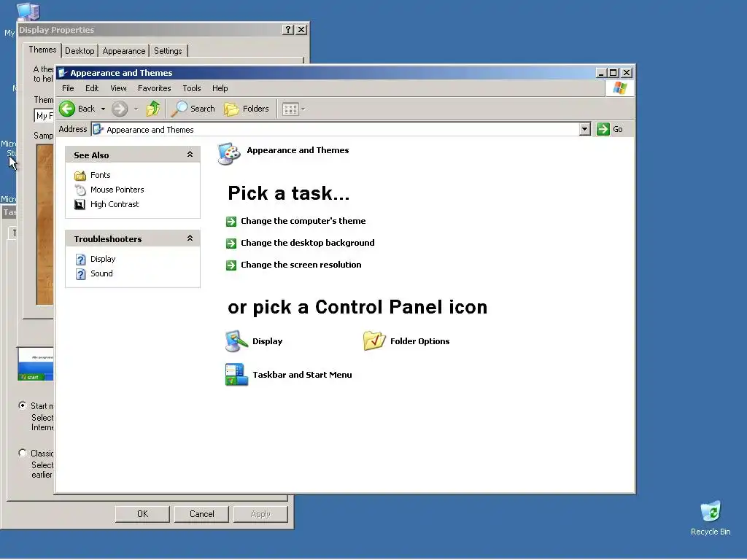This screenshot has width=747, height=560.
Task: Open the View menu
Action: [x=118, y=88]
